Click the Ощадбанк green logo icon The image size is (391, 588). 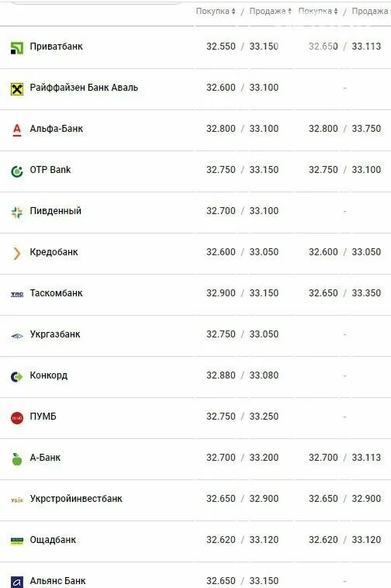click(x=17, y=541)
